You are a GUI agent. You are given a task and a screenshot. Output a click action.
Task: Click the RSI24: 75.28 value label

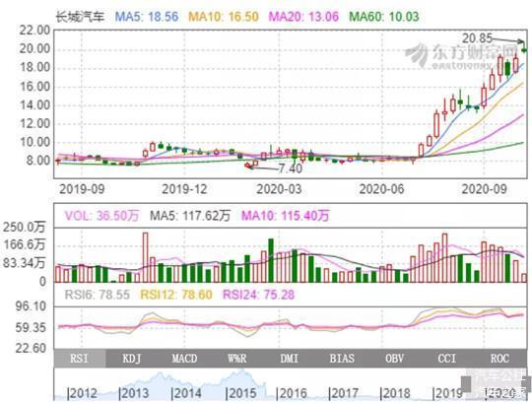coord(258,295)
